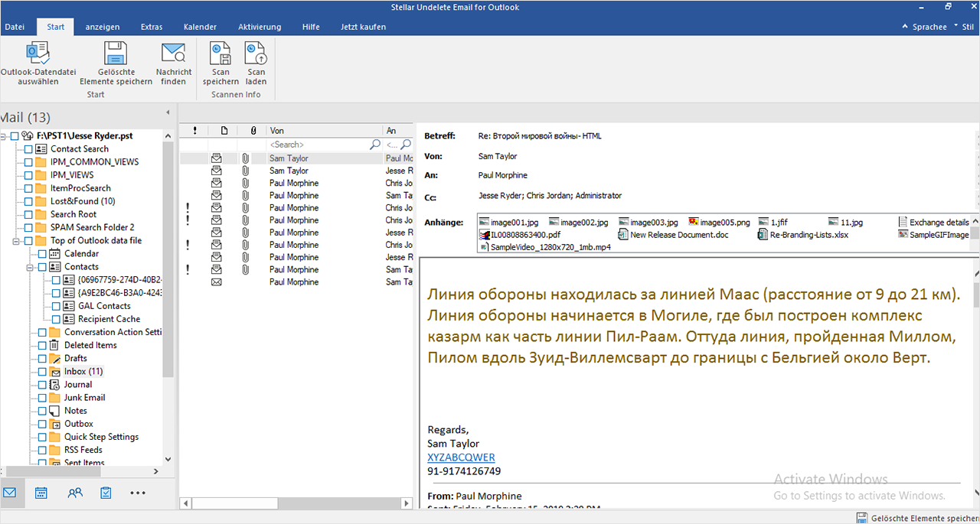Open attachment Re-Branding-Lists.xlsx

pyautogui.click(x=802, y=235)
